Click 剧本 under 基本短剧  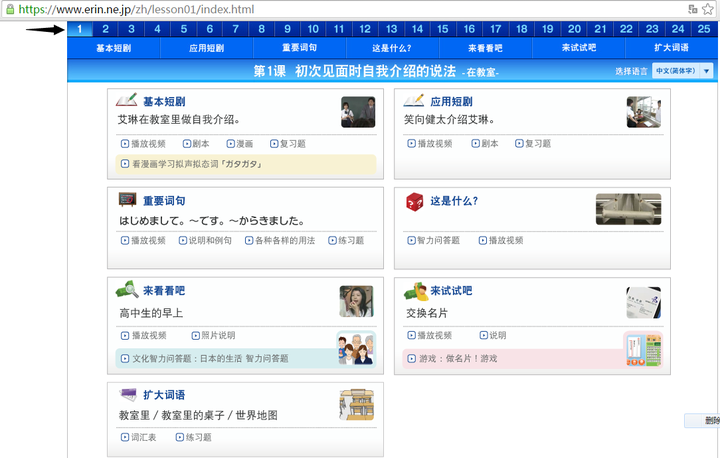[x=196, y=144]
